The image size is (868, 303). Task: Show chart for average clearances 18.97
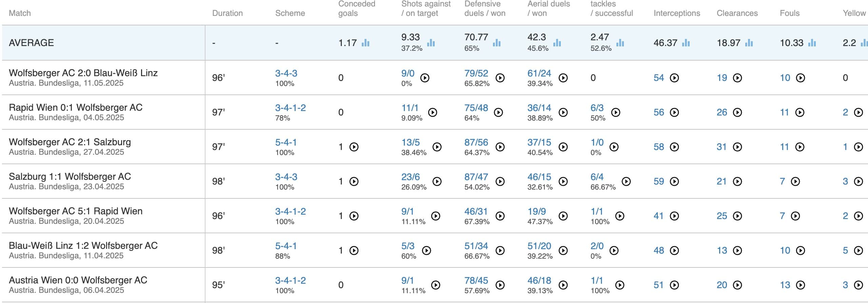click(x=749, y=43)
